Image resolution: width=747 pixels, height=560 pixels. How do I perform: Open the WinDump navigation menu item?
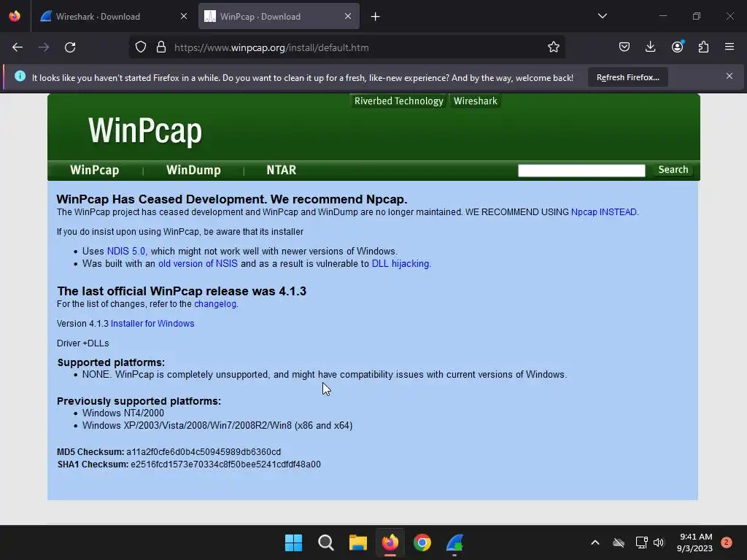pos(193,170)
